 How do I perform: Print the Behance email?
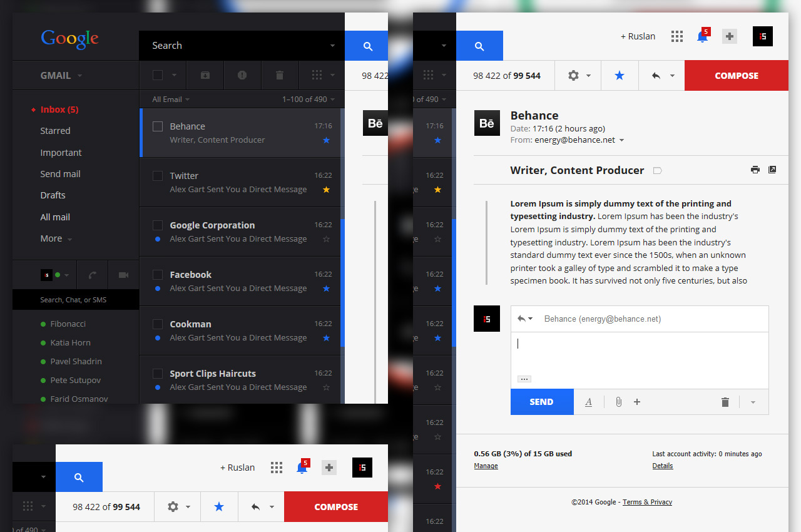(x=755, y=170)
